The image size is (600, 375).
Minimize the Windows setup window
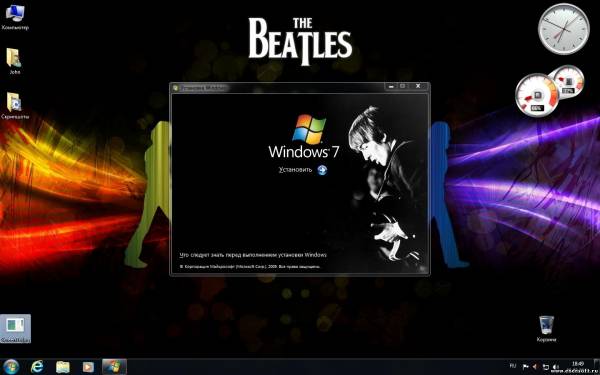point(391,86)
